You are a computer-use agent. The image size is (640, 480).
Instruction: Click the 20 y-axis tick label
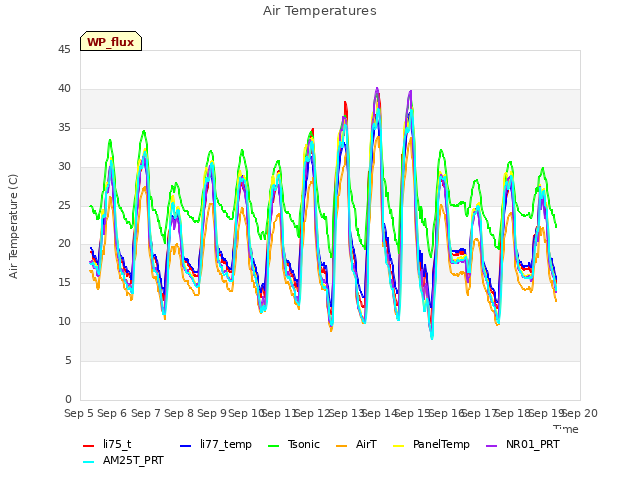(64, 244)
